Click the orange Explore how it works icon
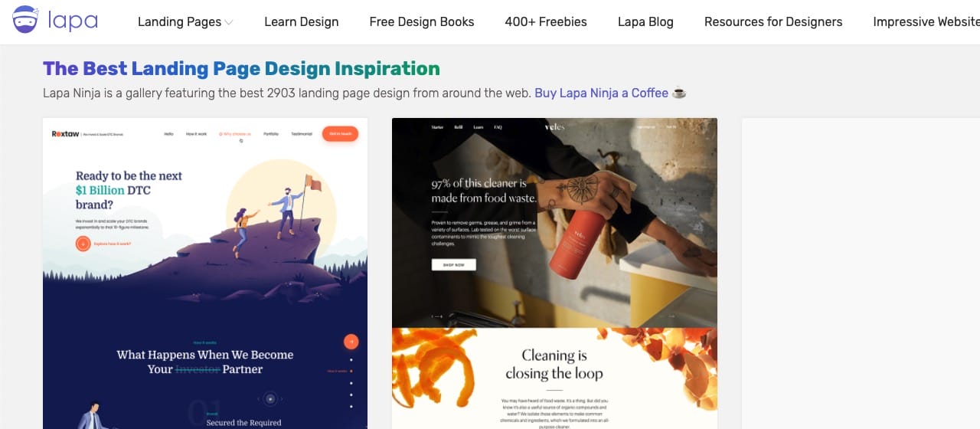The height and width of the screenshot is (429, 980). (83, 244)
